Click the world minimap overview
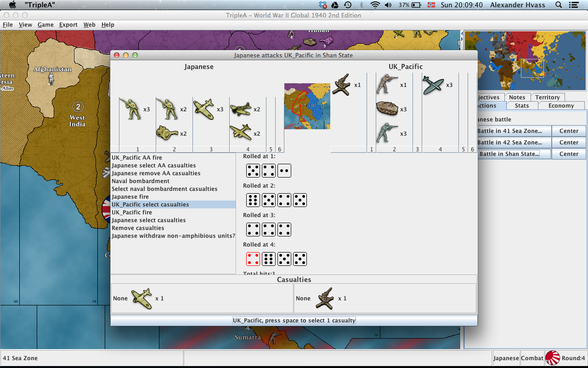This screenshot has height=368, width=588. [x=525, y=60]
